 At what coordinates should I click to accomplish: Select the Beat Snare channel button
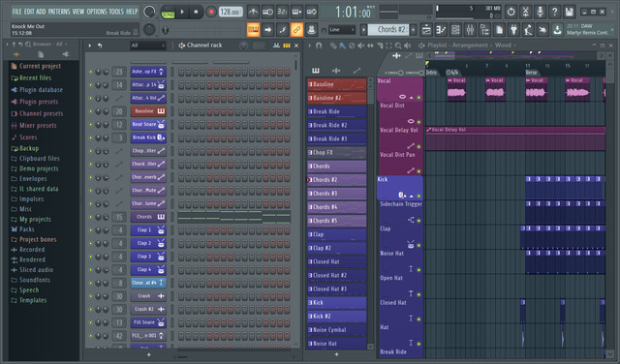click(x=148, y=125)
